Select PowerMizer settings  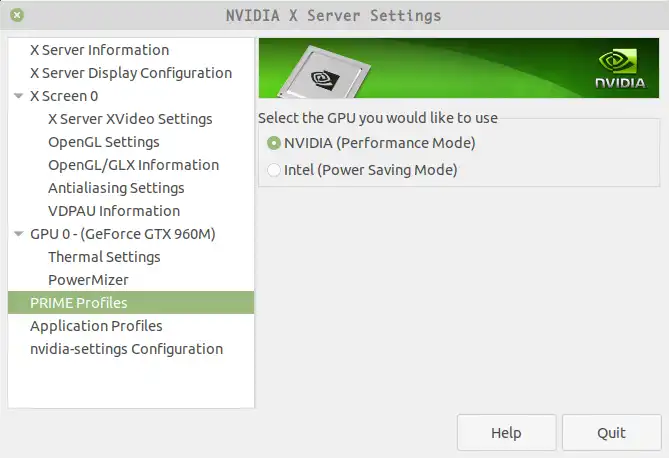tap(88, 280)
